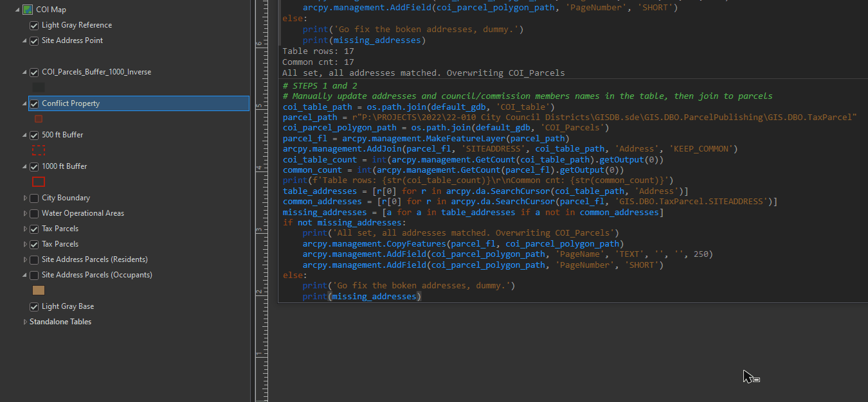Check Site Address Parcels (Occupants) layer
This screenshot has height=402, width=868.
coord(34,275)
